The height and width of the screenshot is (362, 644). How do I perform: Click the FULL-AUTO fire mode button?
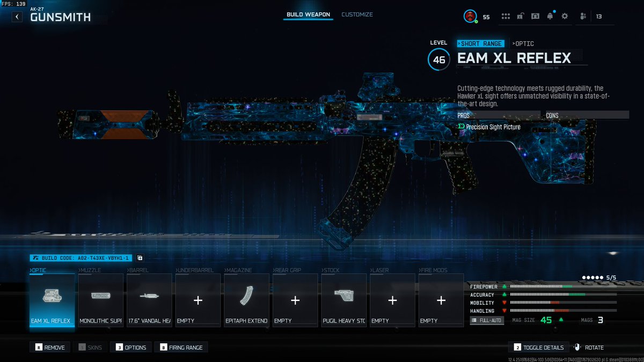point(487,320)
